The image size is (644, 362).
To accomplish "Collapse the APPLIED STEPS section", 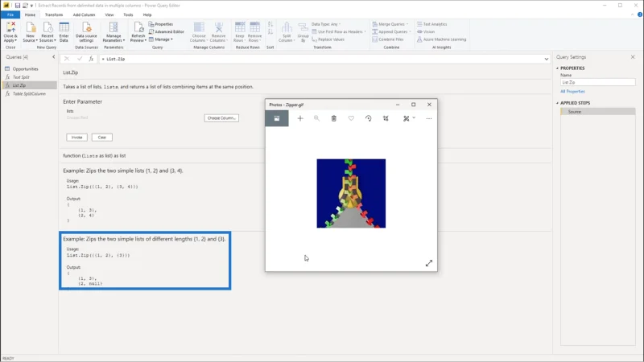I will 557,103.
